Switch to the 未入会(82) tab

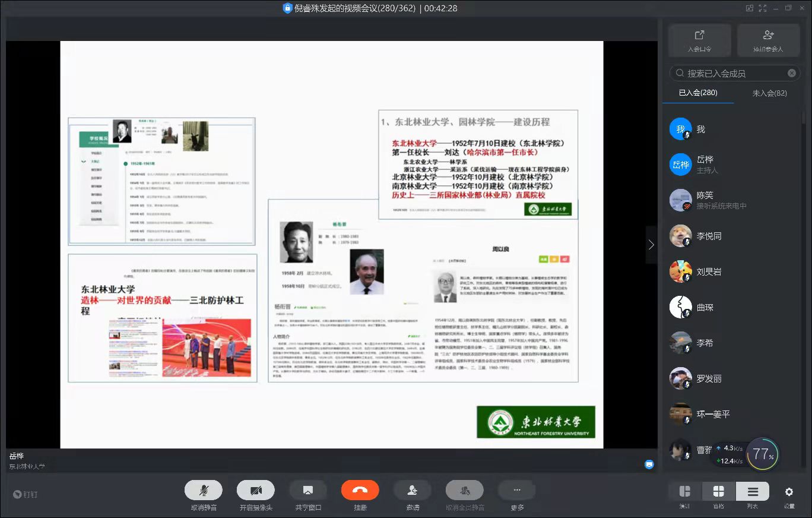click(x=769, y=93)
